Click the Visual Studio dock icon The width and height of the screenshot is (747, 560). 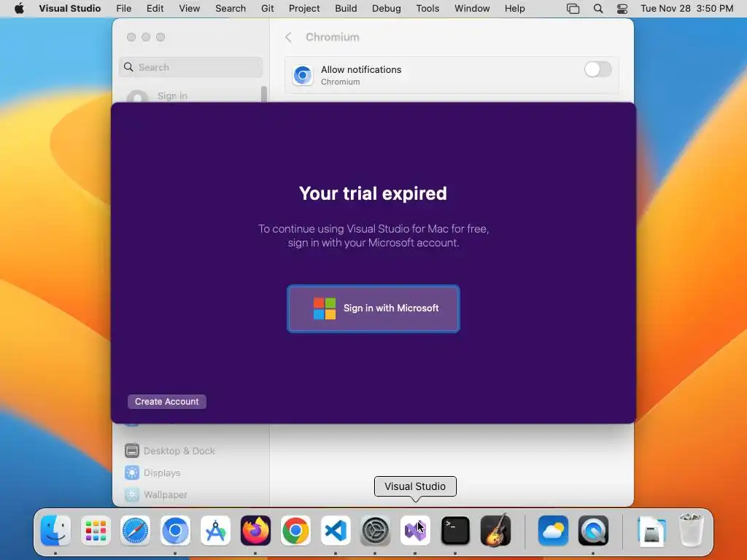[x=415, y=531]
